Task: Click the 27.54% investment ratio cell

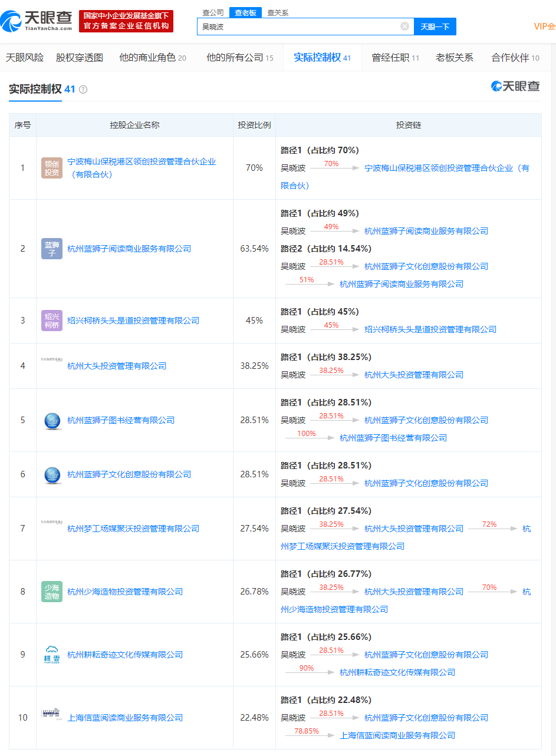Action: [254, 529]
